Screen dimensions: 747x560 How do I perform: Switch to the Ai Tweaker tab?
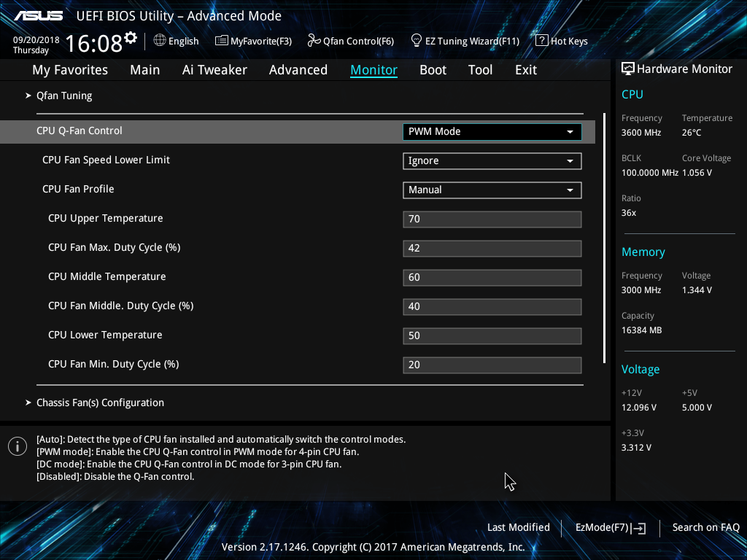coord(214,70)
